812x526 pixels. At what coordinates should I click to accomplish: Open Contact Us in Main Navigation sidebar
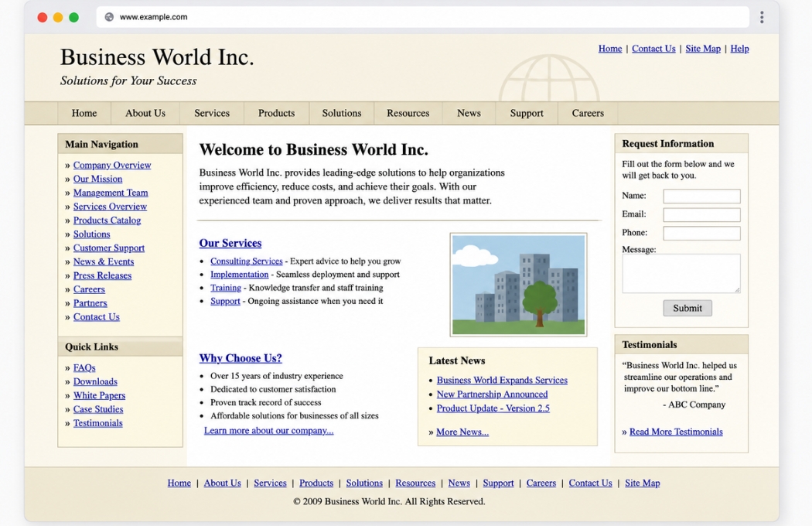pos(97,317)
